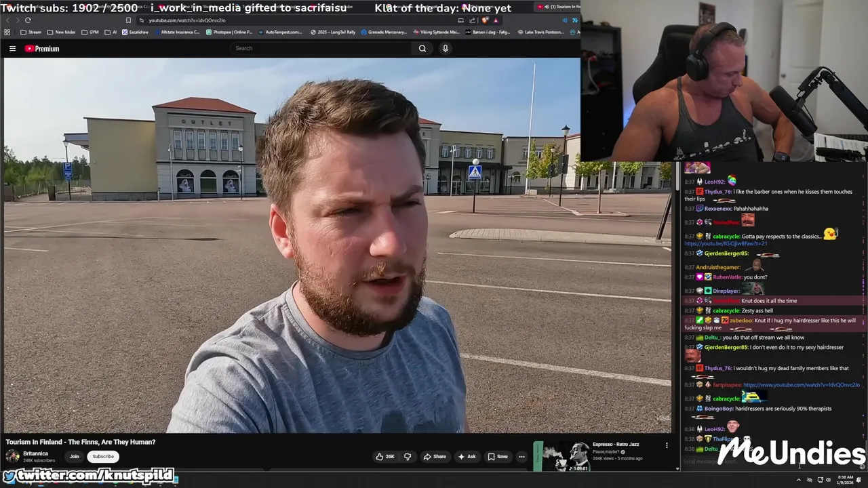868x488 pixels.
Task: Open fartpisspee's youtube.com link in chat
Action: [802, 385]
